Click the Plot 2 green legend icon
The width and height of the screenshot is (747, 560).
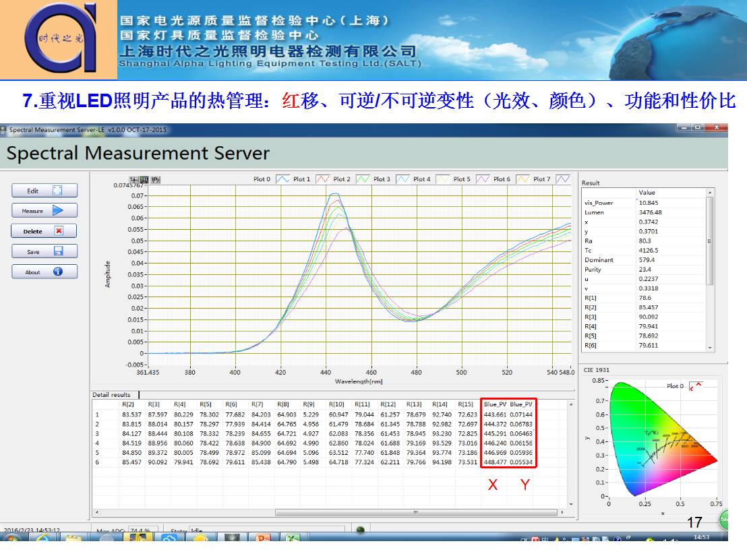pyautogui.click(x=363, y=179)
